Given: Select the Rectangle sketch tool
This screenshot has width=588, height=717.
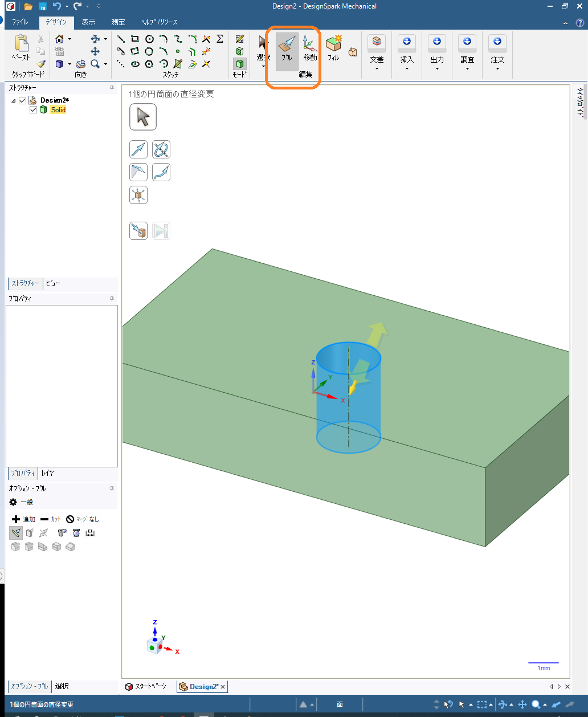Looking at the screenshot, I should [135, 39].
